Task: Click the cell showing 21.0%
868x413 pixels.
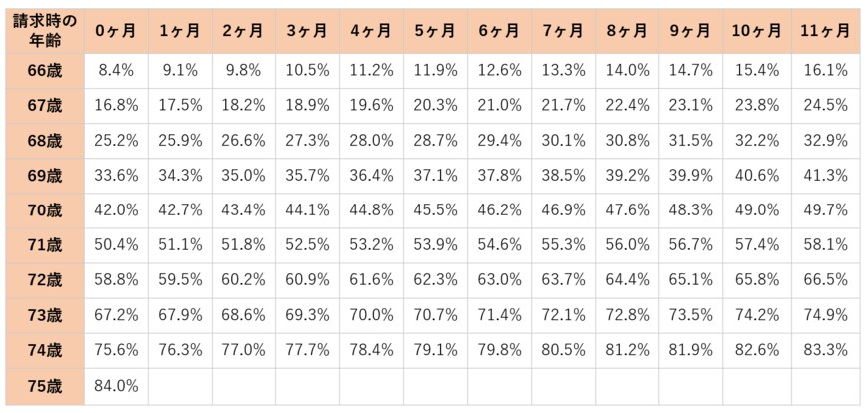Action: 499,105
